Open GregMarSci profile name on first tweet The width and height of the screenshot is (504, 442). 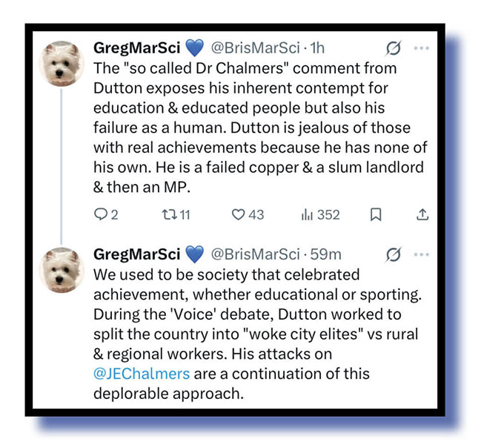[x=138, y=48]
